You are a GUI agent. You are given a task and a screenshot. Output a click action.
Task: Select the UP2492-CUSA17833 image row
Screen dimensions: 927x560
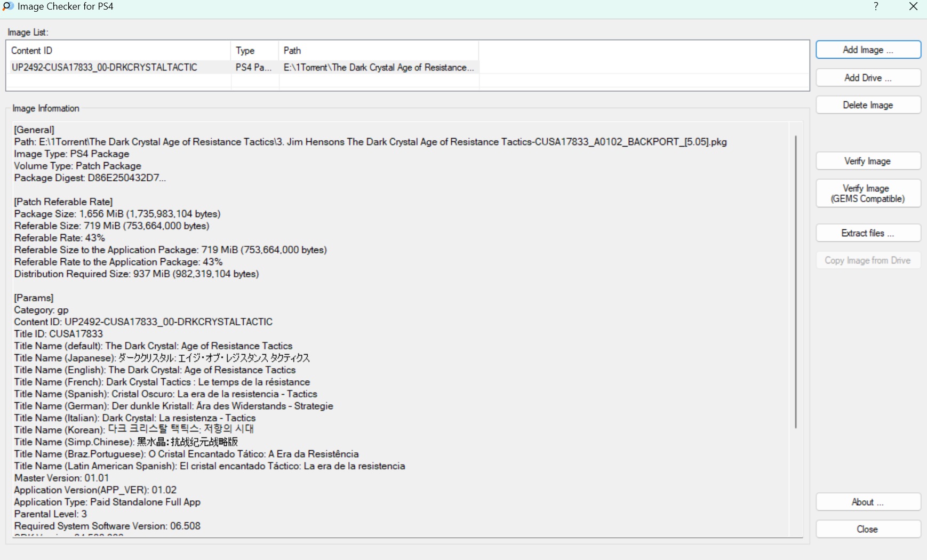[x=105, y=67]
